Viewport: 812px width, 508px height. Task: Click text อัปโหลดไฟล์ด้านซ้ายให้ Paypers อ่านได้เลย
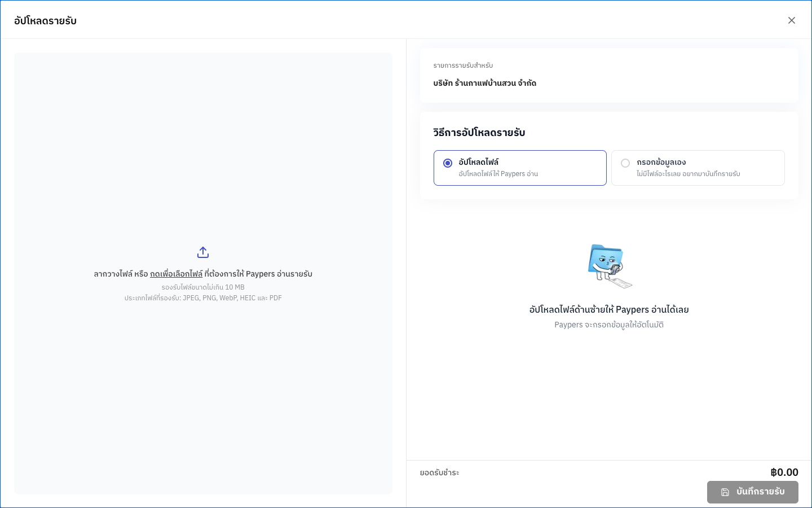(x=609, y=310)
